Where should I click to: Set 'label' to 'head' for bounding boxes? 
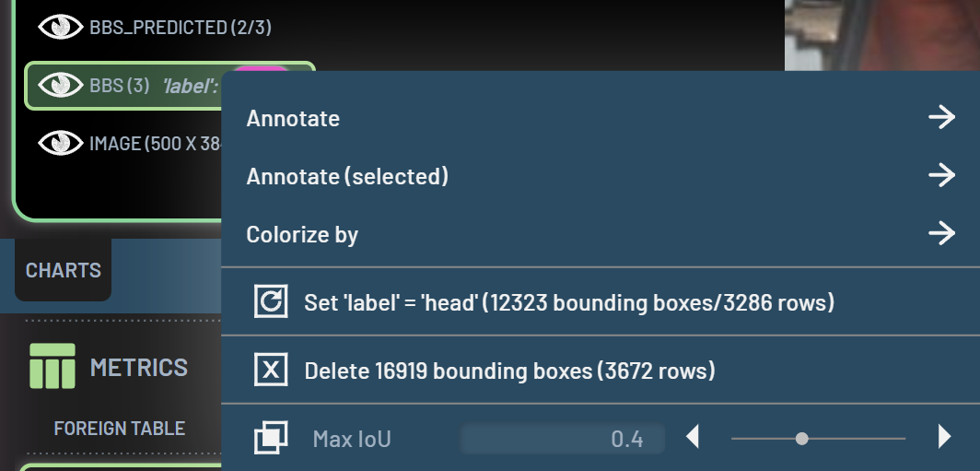click(x=568, y=302)
